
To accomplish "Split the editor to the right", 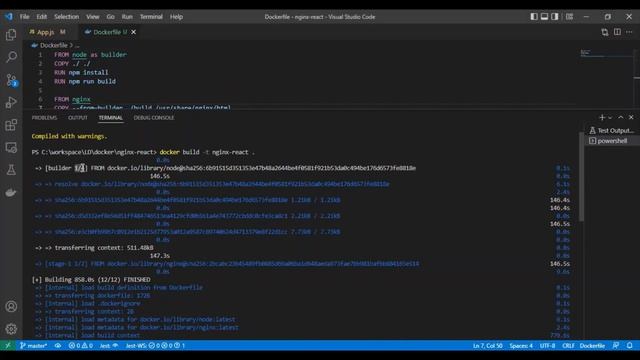I will coord(617,32).
